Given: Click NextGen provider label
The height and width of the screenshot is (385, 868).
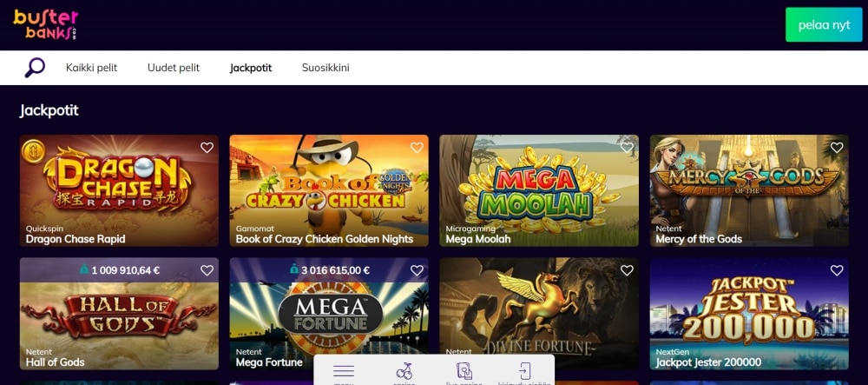Looking at the screenshot, I should [672, 351].
